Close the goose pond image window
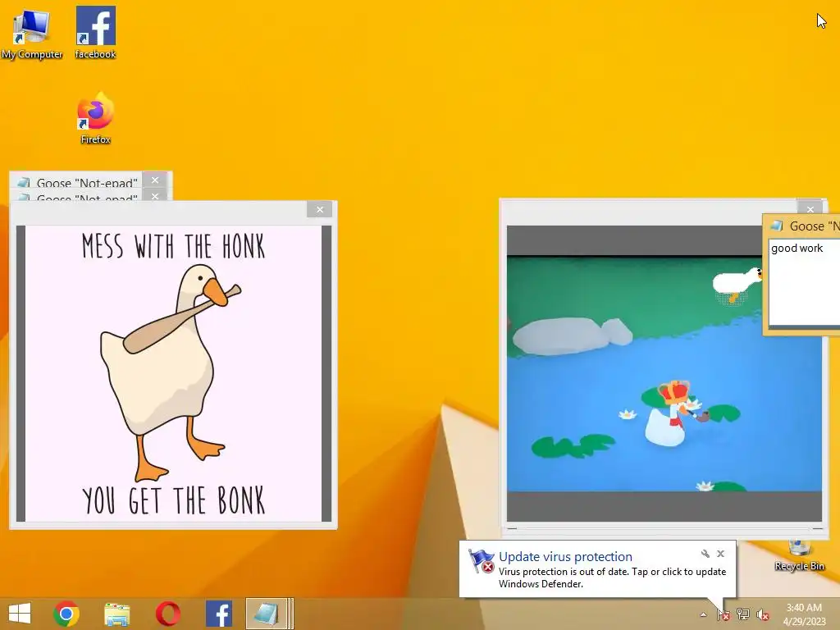Image resolution: width=840 pixels, height=630 pixels. pyautogui.click(x=810, y=208)
